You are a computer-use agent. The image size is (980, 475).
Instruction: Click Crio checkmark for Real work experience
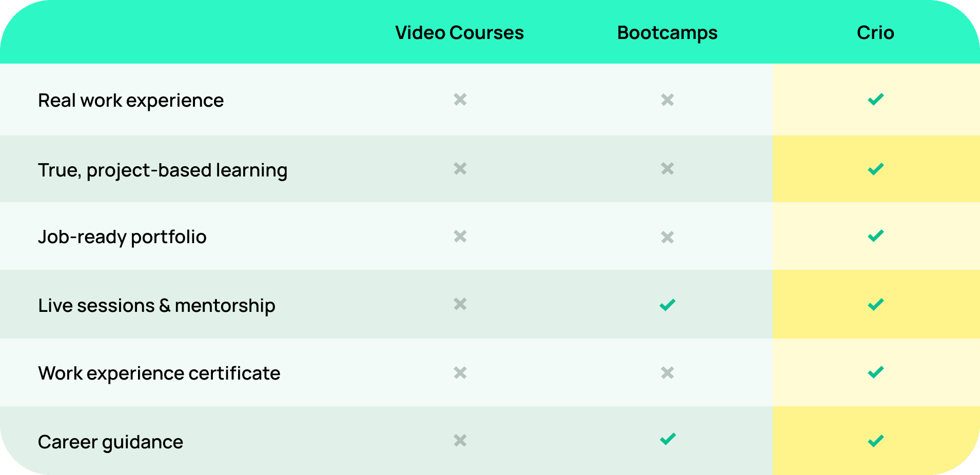[875, 100]
